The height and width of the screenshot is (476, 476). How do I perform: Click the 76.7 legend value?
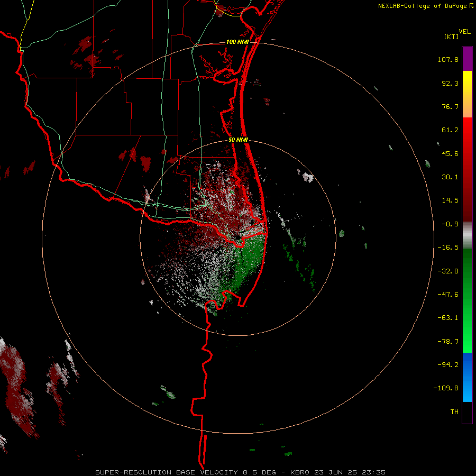[450, 106]
